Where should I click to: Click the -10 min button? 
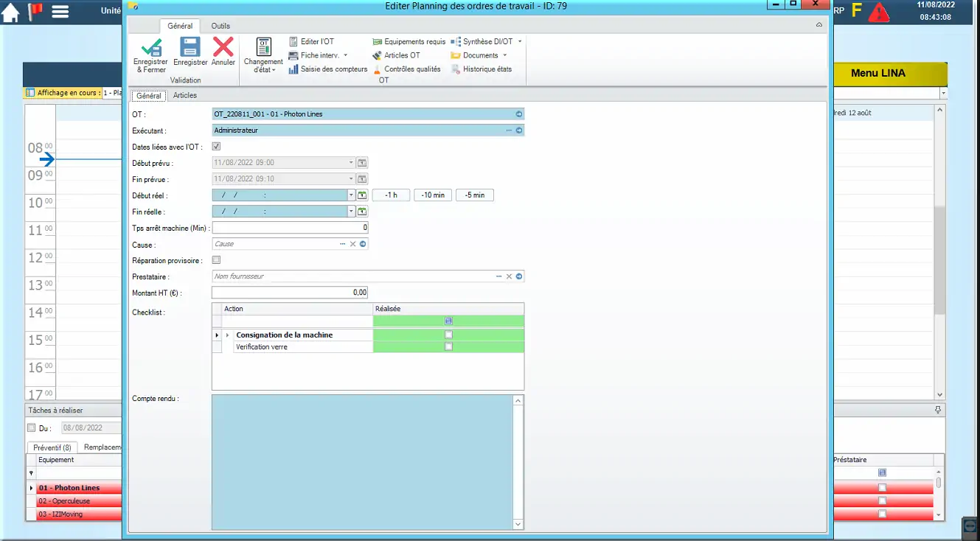point(433,195)
